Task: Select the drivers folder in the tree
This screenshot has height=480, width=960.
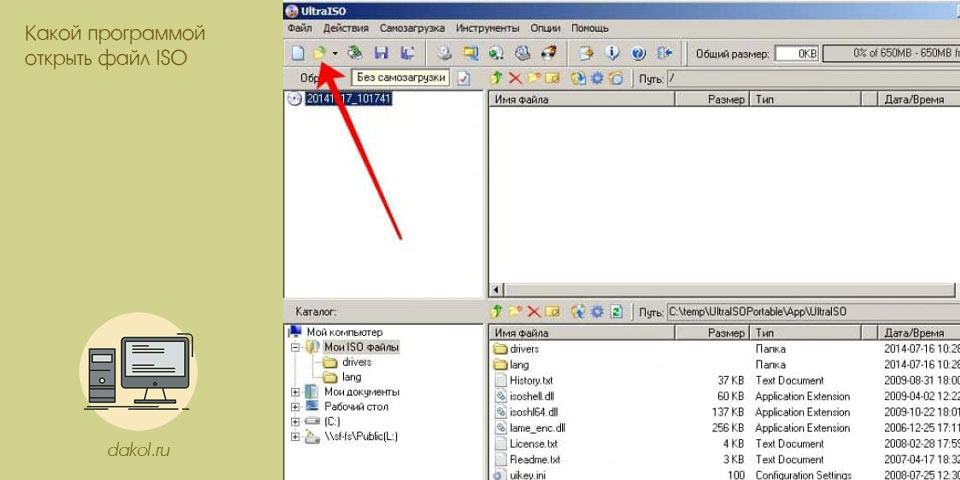Action: [x=357, y=362]
